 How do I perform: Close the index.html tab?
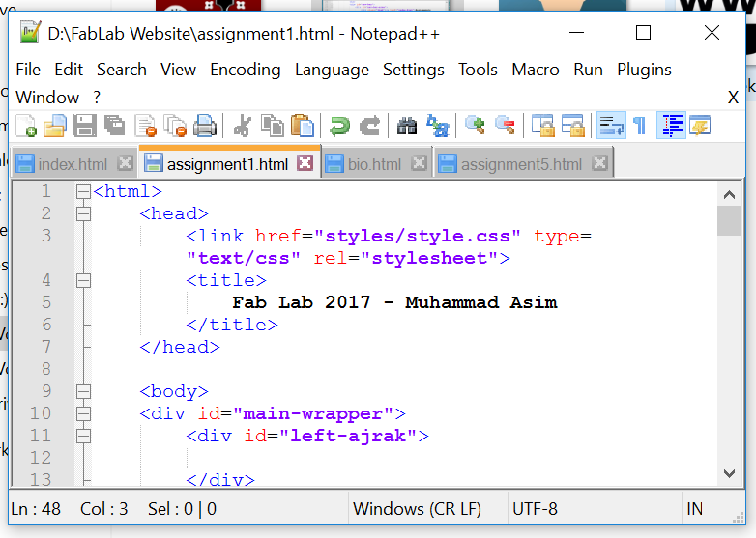pos(125,163)
